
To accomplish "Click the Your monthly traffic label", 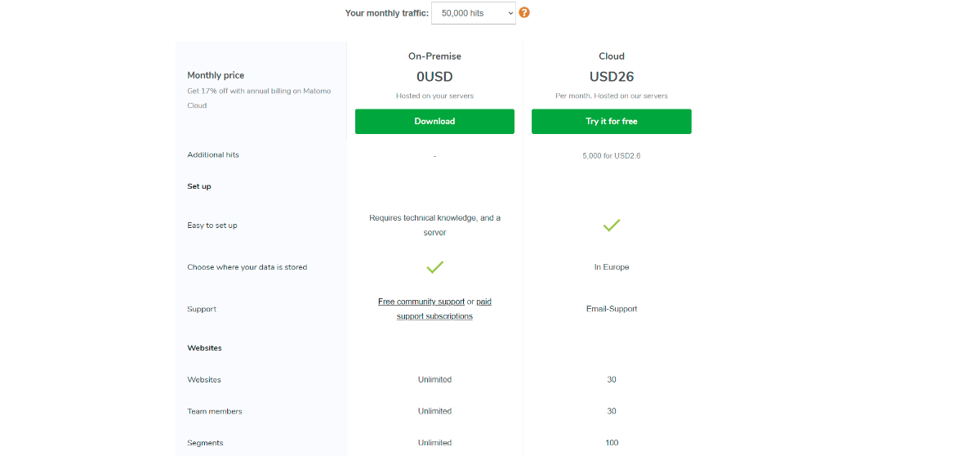I will 387,13.
